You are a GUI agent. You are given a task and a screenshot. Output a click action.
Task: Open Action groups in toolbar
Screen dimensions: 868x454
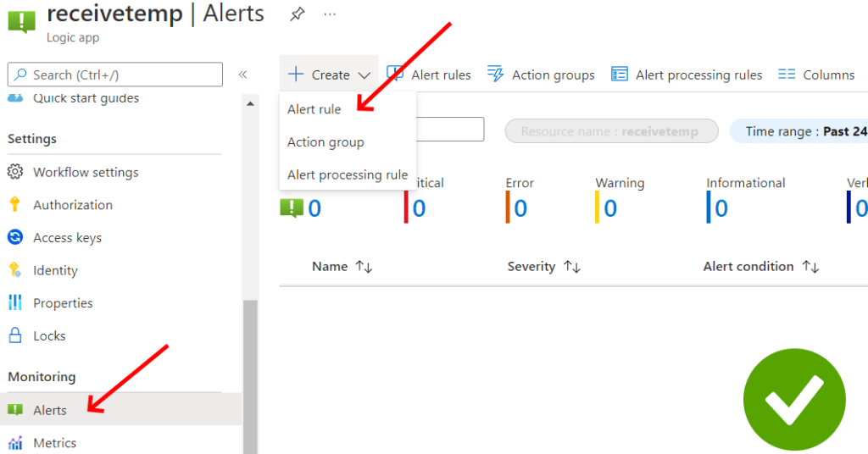pos(542,75)
